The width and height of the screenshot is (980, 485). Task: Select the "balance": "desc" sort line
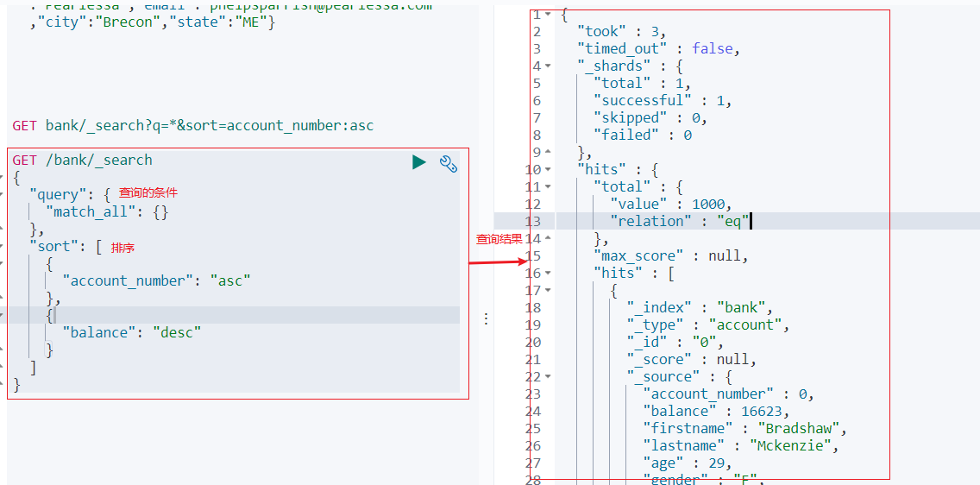point(132,332)
